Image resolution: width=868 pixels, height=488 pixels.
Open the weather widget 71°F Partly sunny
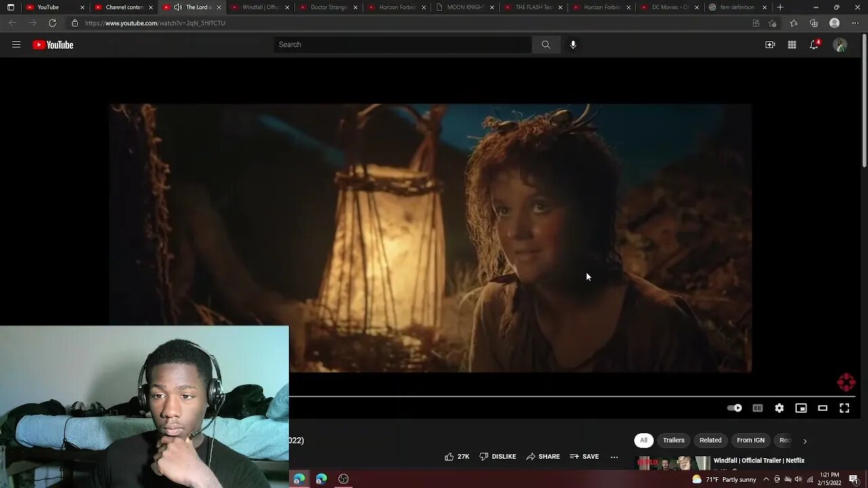(724, 479)
